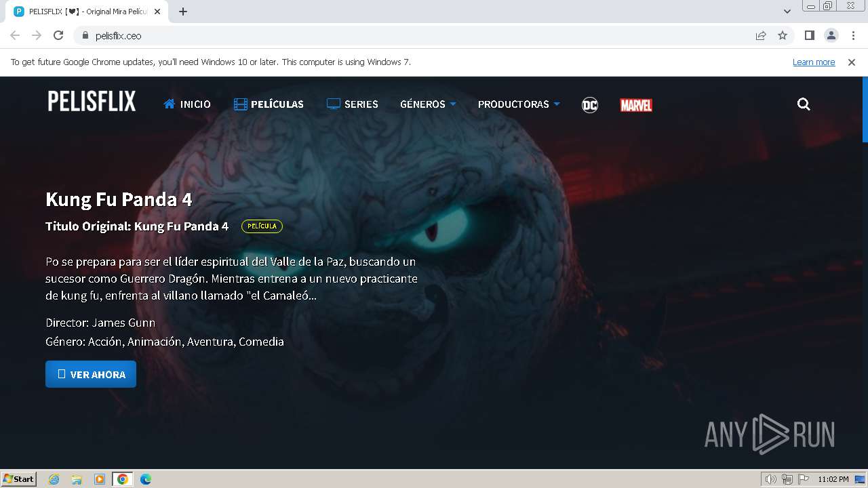The height and width of the screenshot is (488, 868).
Task: Click the Acción genre link
Action: click(105, 342)
